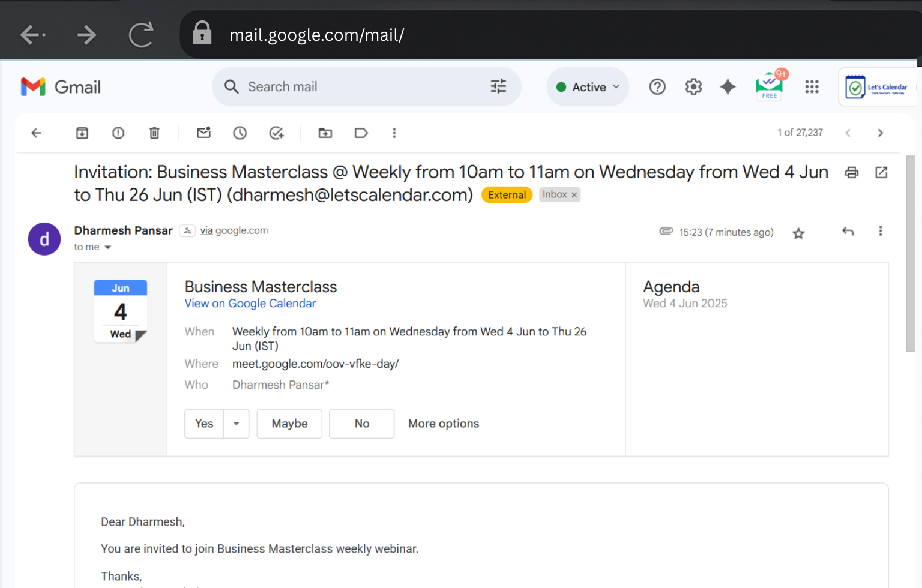Image resolution: width=922 pixels, height=588 pixels.
Task: Delete this email with trash icon
Action: [154, 133]
